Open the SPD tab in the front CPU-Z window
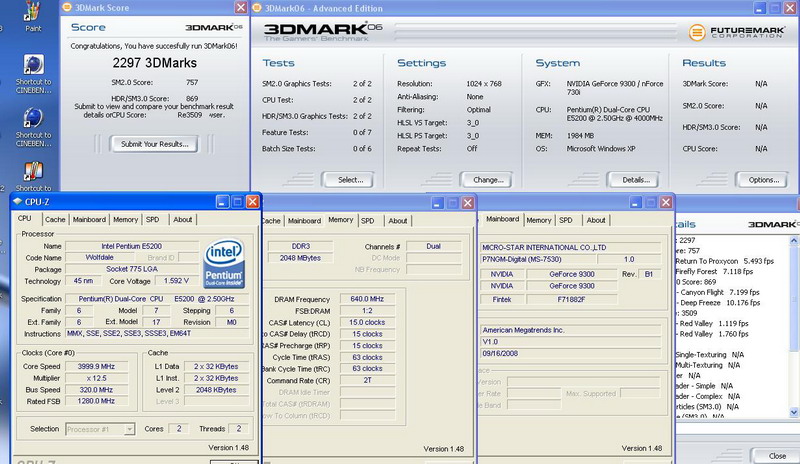800x464 pixels. 152,219
